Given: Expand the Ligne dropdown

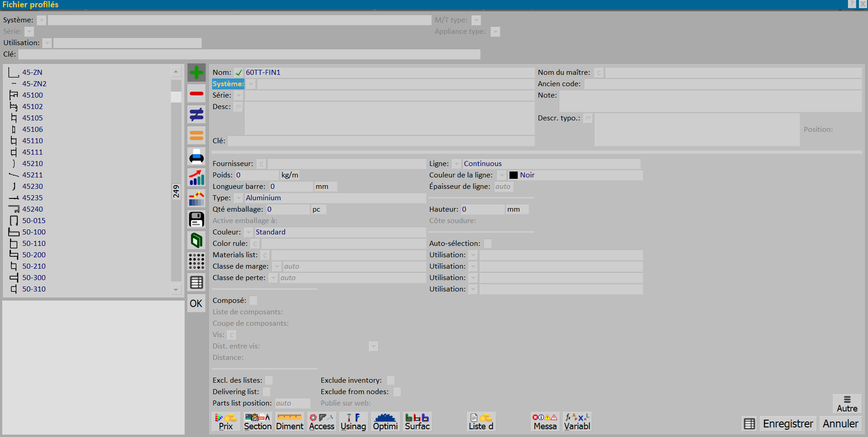Looking at the screenshot, I should tap(457, 164).
